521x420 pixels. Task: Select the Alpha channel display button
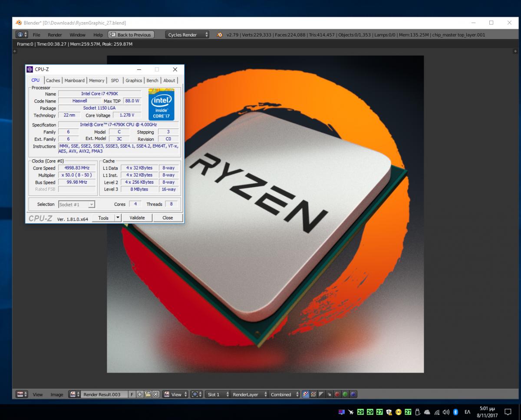point(321,394)
